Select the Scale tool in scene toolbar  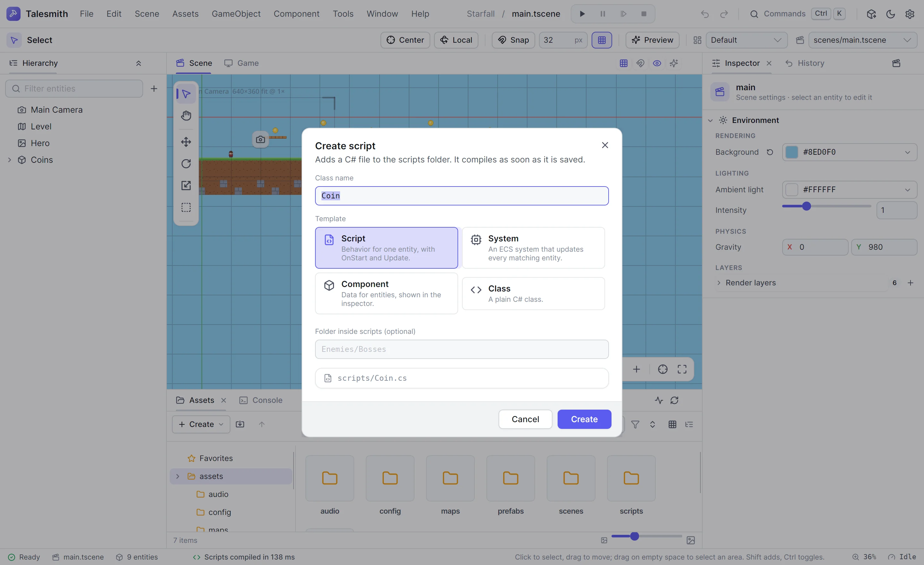[186, 185]
